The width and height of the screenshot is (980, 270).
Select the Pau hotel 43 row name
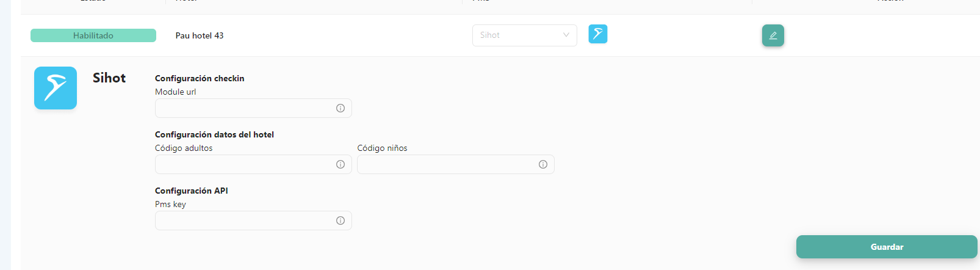[200, 35]
